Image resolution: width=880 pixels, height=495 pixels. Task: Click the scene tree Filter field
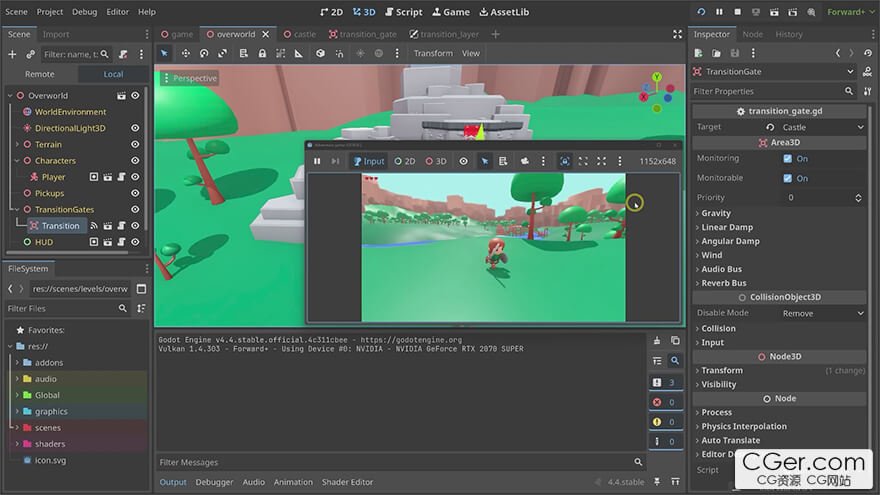(x=76, y=54)
